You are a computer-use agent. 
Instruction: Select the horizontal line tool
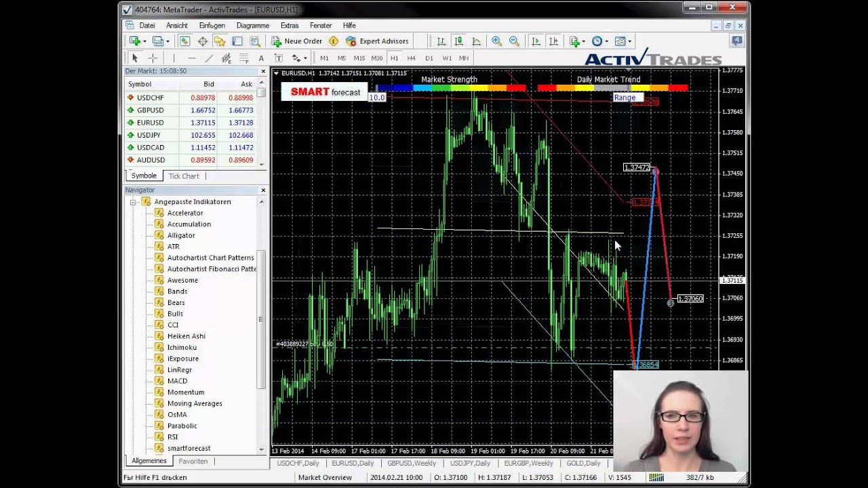click(191, 58)
